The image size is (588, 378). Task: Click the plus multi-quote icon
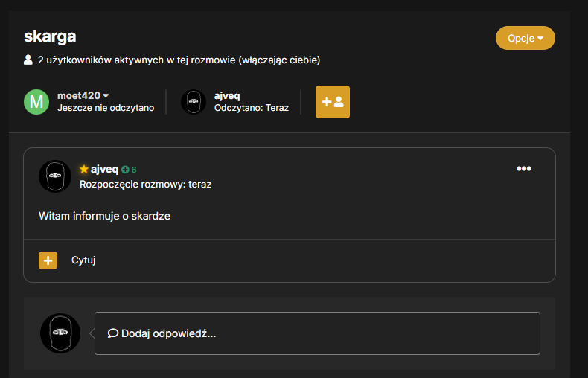click(48, 260)
